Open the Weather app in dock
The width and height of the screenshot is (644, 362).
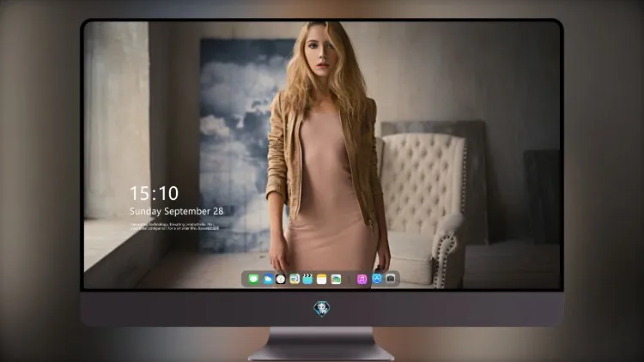click(267, 279)
